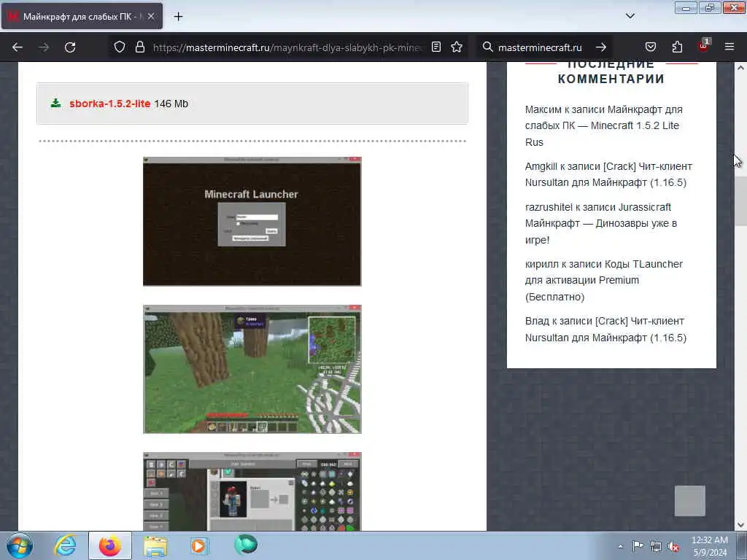Screen dimensions: 747x560
Task: Click the 146 Mb file size text
Action: coord(171,104)
